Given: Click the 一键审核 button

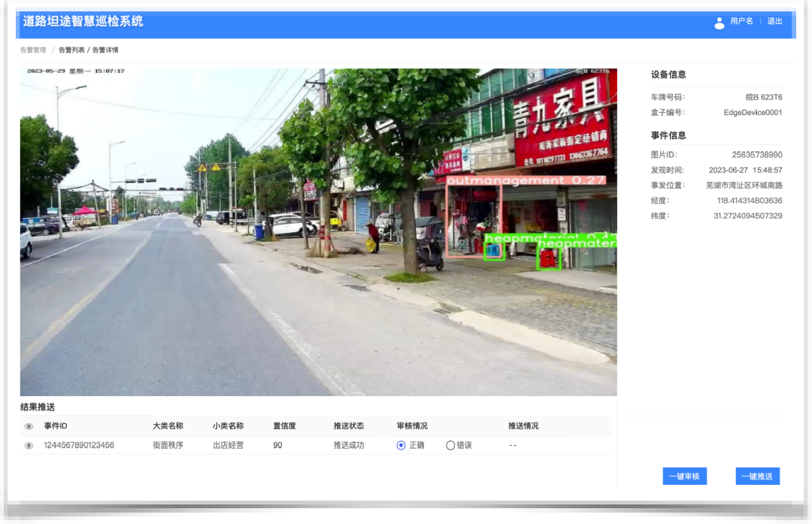Looking at the screenshot, I should 685,477.
